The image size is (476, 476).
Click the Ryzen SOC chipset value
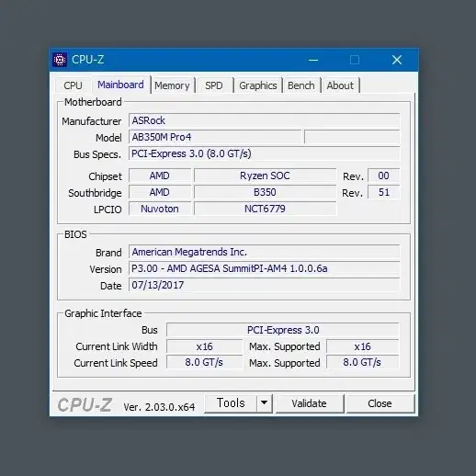[x=265, y=176]
